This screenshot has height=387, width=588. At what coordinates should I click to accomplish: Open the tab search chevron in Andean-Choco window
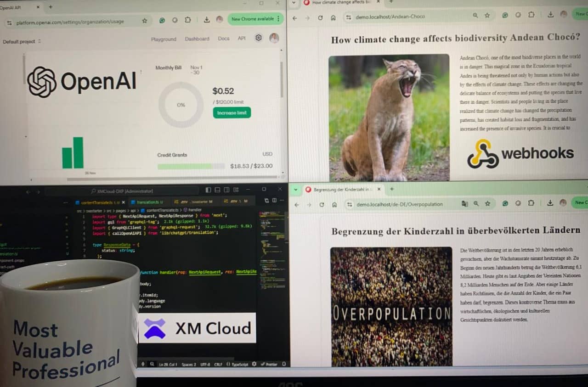pyautogui.click(x=294, y=2)
